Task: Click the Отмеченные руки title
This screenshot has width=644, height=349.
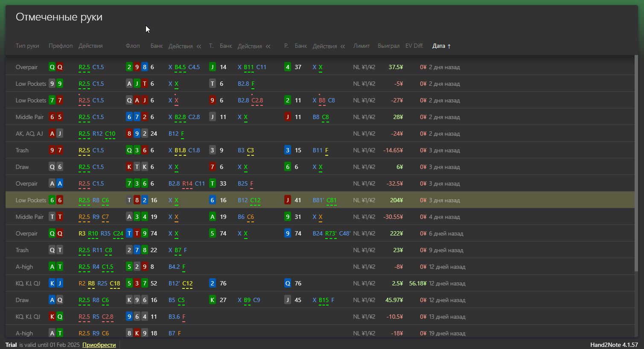Action: pos(59,17)
